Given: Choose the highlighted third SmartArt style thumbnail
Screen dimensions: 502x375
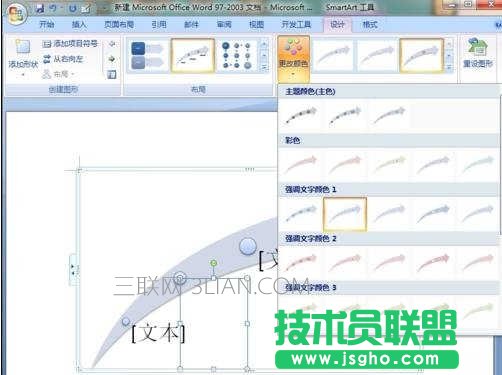Looking at the screenshot, I should tap(422, 55).
